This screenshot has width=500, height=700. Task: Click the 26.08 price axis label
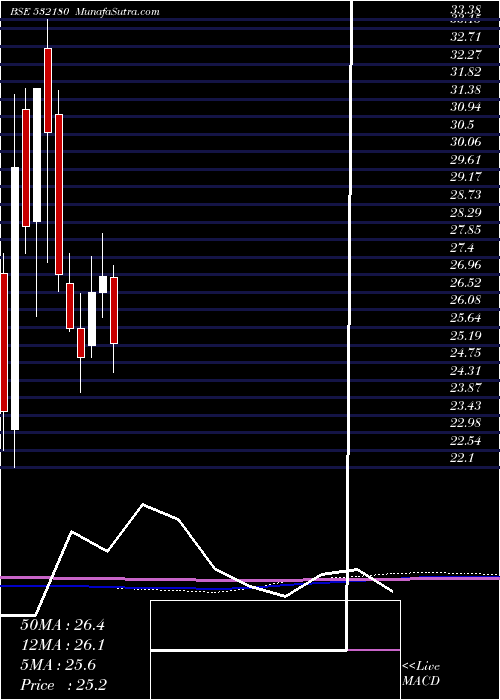[x=466, y=300]
